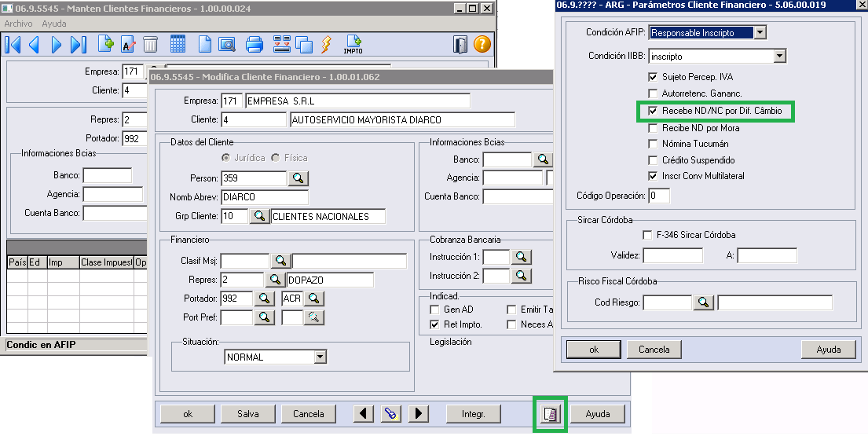
Task: Uncheck Ret Impto. indicator
Action: (x=434, y=324)
